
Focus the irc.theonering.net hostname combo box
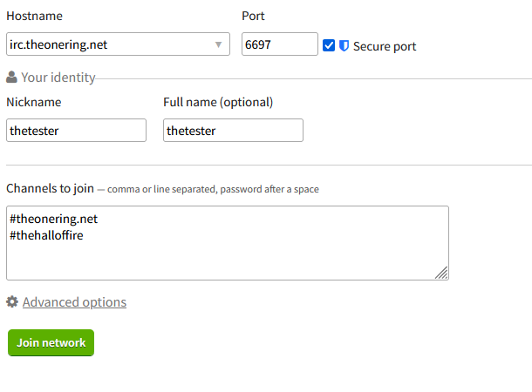pyautogui.click(x=118, y=44)
